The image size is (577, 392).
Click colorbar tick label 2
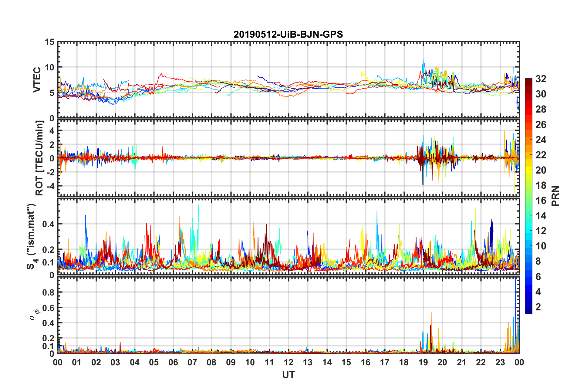click(538, 307)
